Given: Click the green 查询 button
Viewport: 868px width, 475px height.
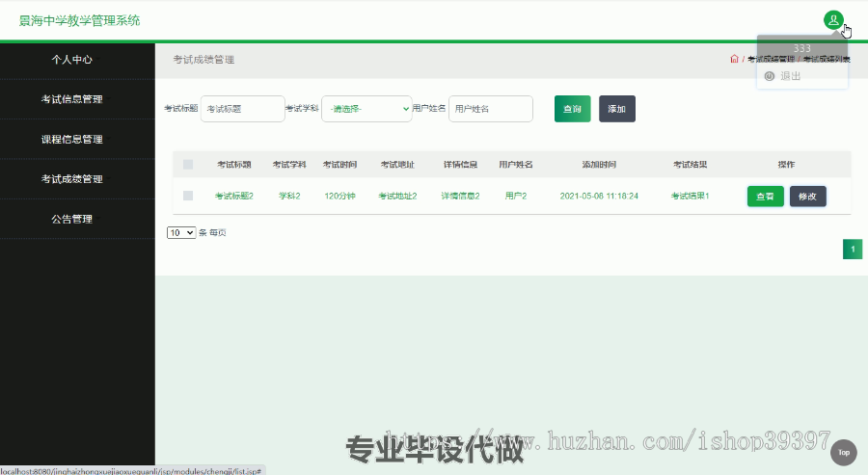Looking at the screenshot, I should tap(572, 109).
